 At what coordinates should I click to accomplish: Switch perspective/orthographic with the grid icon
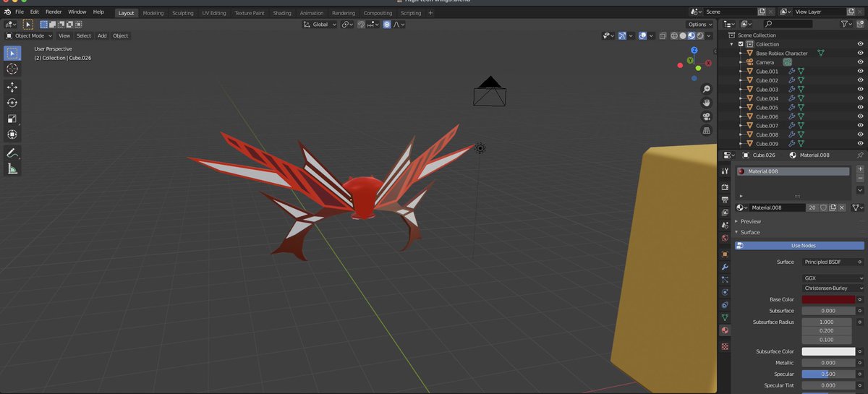coord(707,130)
